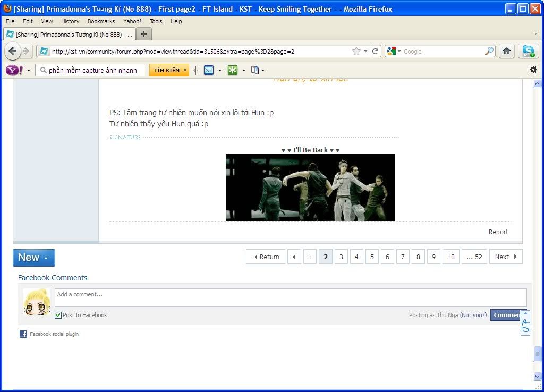Click the Google search input field

pos(444,52)
